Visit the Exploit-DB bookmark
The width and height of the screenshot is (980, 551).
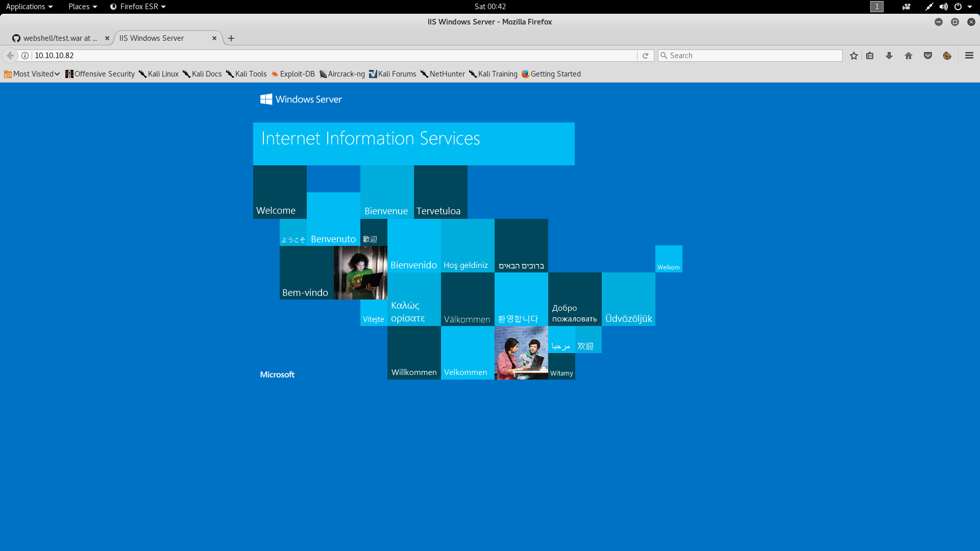(293, 74)
